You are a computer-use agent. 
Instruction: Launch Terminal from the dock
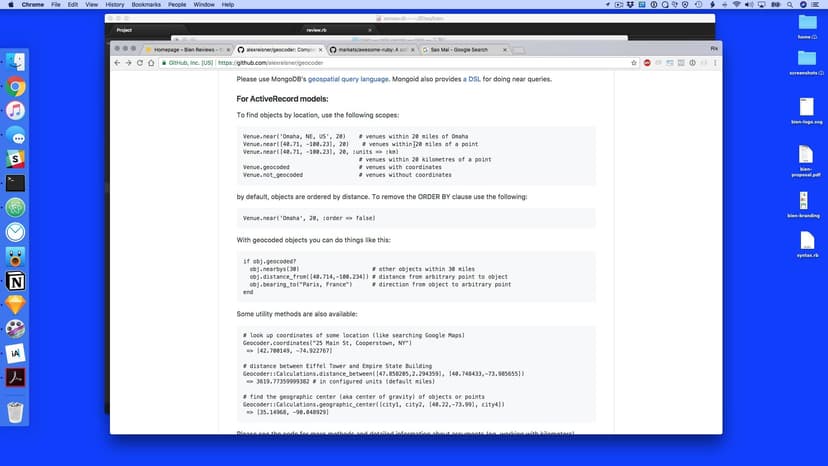[16, 183]
